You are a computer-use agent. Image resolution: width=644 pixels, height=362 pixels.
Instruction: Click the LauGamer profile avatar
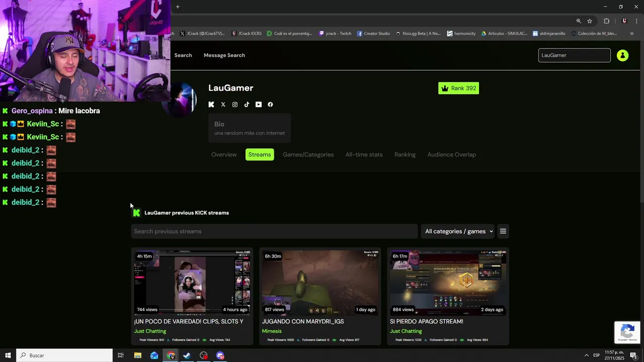click(x=182, y=99)
